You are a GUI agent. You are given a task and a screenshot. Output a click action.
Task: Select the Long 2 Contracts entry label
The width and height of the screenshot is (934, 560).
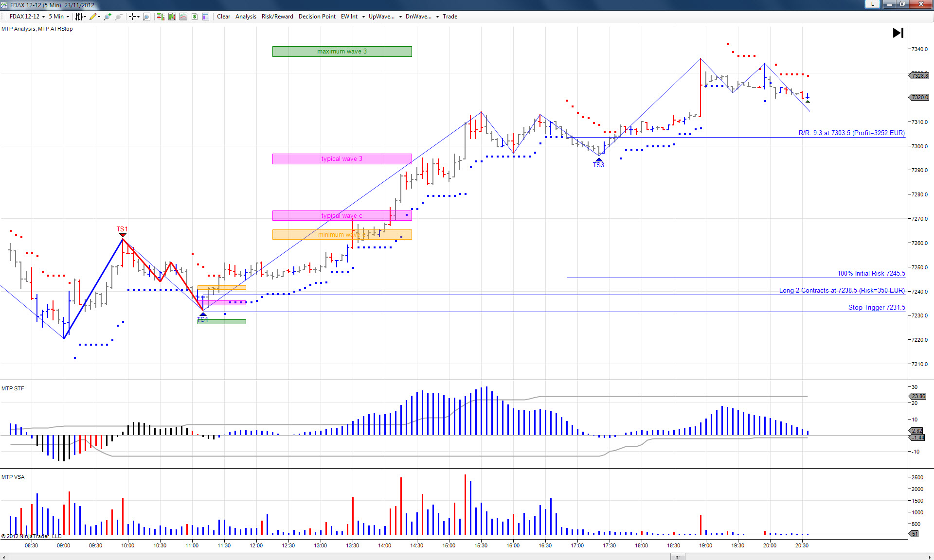[x=842, y=290]
